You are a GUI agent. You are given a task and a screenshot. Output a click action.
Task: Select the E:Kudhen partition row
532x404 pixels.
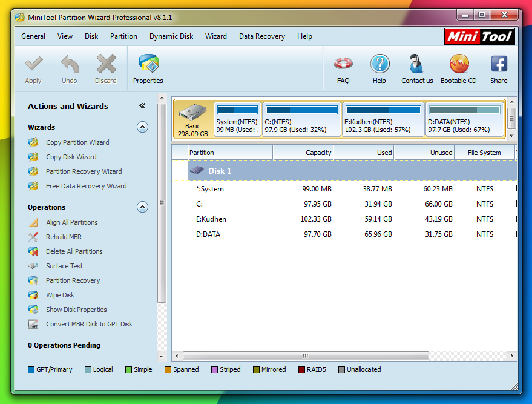344,219
